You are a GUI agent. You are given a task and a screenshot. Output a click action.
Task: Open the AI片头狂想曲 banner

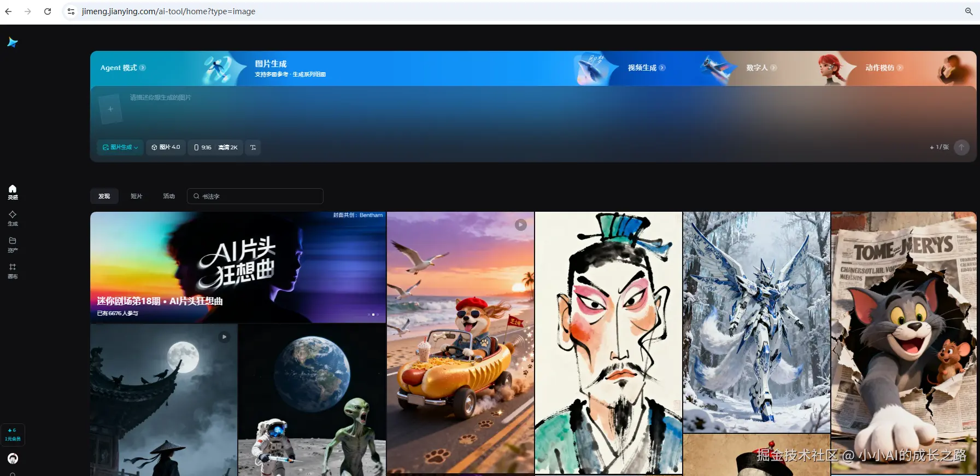(x=238, y=267)
